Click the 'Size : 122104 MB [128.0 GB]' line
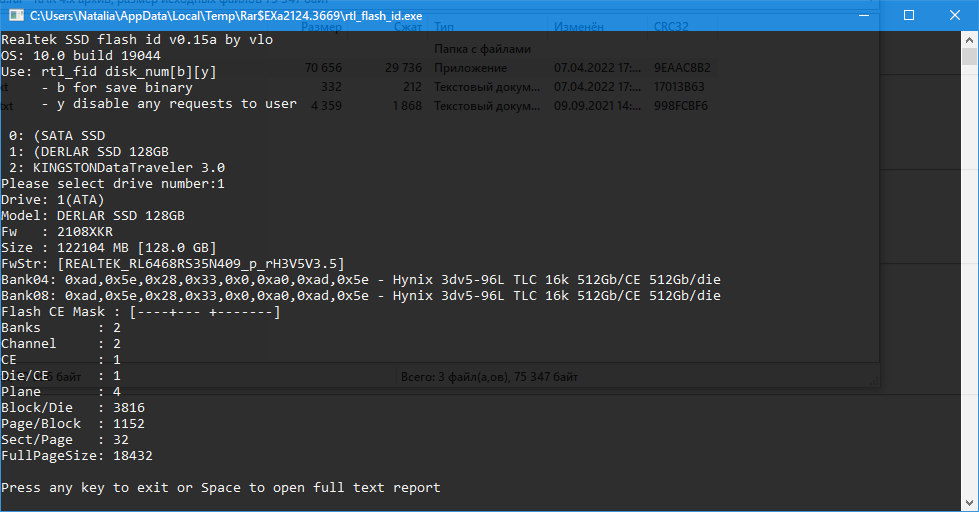The width and height of the screenshot is (979, 512). [109, 248]
